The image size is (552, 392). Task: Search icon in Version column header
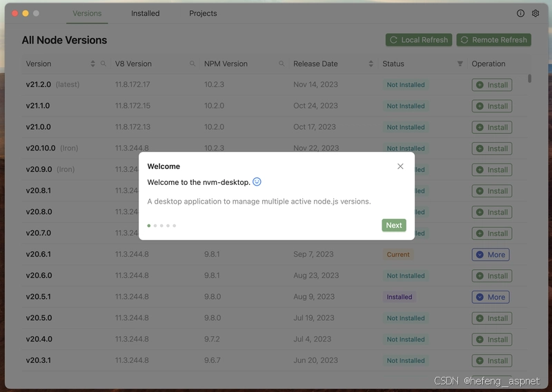point(103,63)
